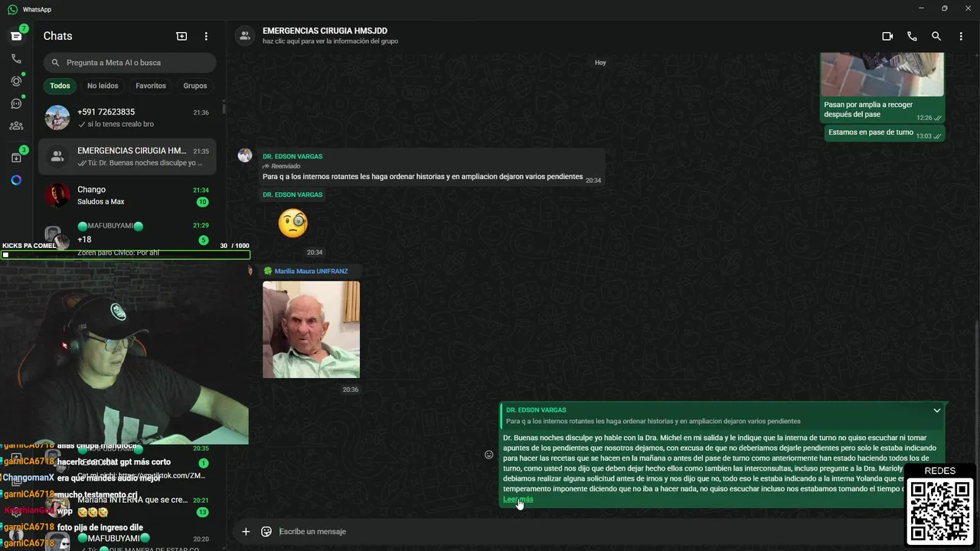
Task: Click the search chats input field
Action: [x=129, y=63]
